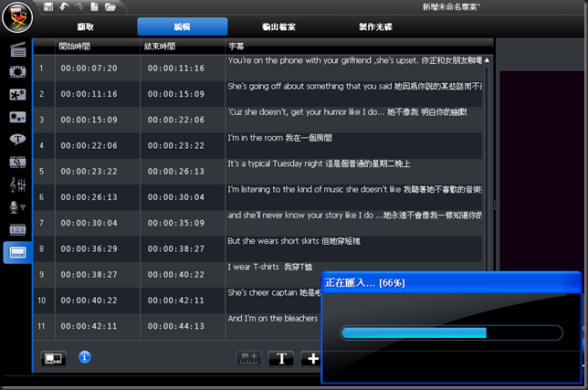This screenshot has height=390, width=588.
Task: Click the panel splitter handle right of the subtitle list
Action: coord(495,205)
